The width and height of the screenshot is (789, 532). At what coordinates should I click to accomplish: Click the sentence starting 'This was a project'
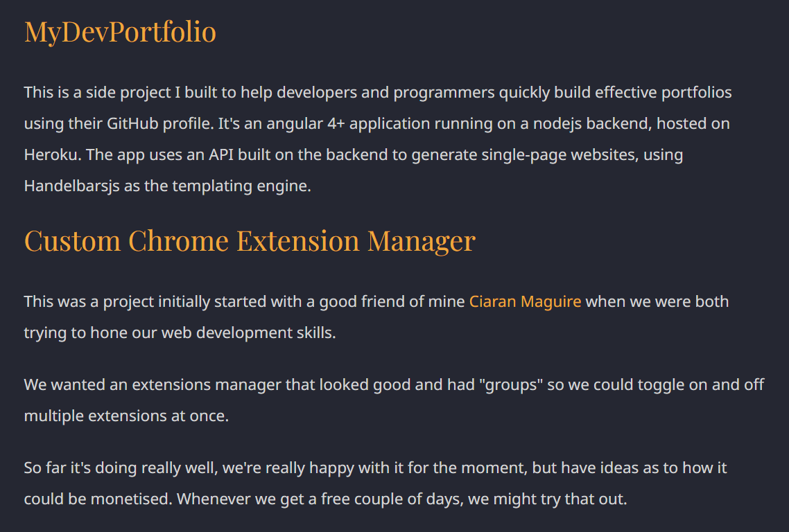coord(244,301)
